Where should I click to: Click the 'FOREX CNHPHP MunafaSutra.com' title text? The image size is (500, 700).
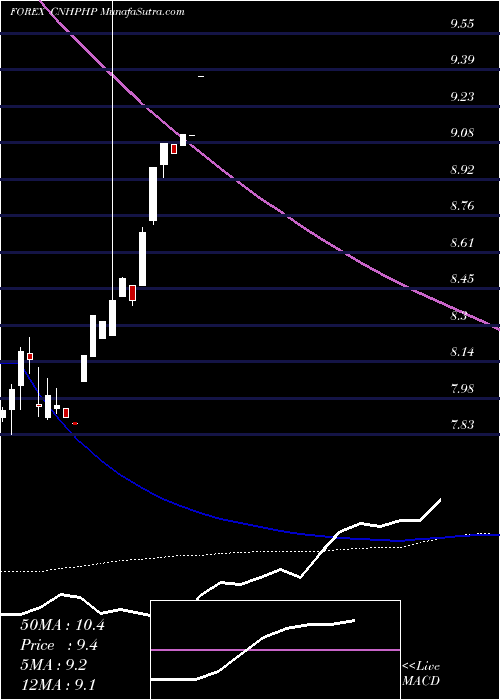[x=97, y=12]
